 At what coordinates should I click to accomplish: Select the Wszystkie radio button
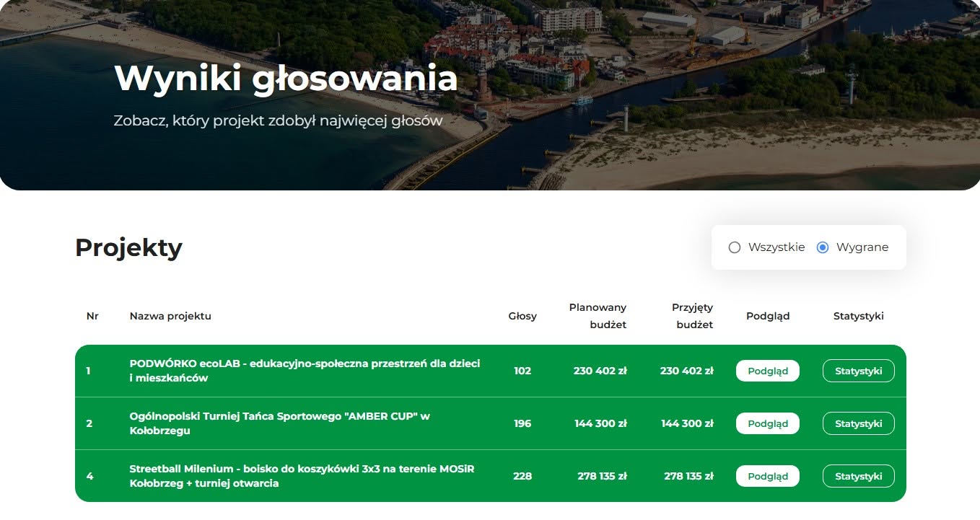(x=735, y=247)
